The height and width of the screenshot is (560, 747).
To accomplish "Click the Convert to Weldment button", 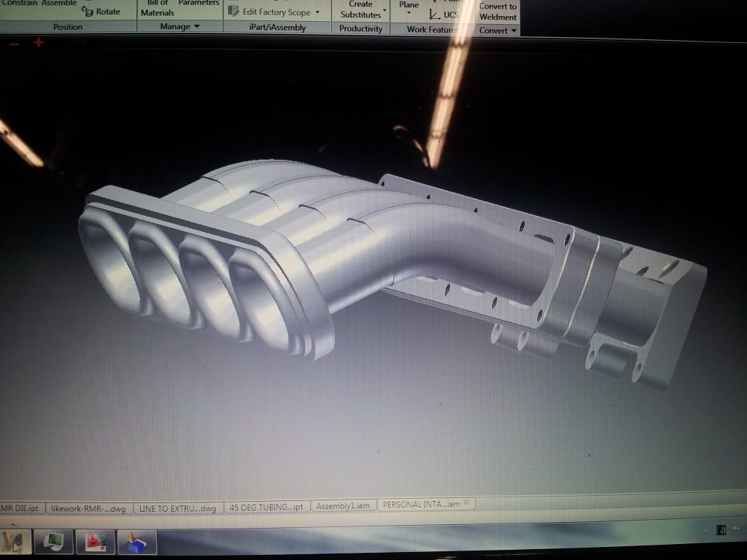I will pos(498,12).
